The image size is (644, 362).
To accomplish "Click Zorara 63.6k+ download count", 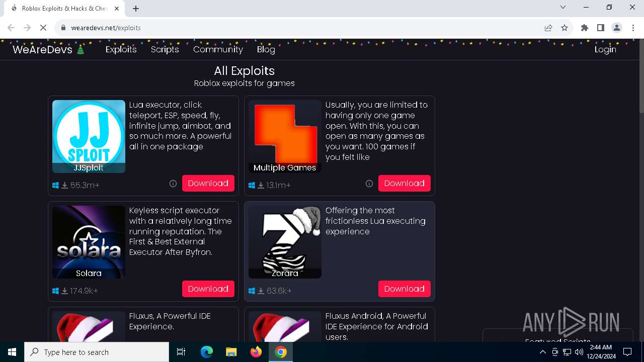I will pos(279,291).
